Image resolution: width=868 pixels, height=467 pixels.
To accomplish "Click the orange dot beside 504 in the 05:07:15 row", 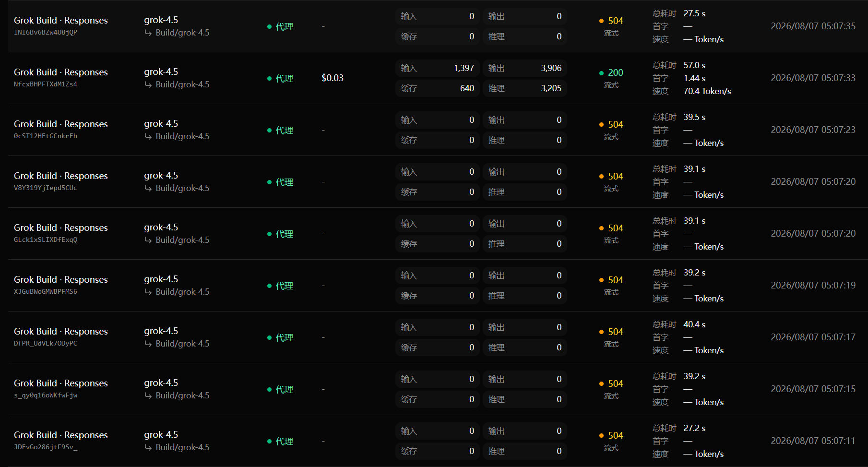I will click(602, 384).
